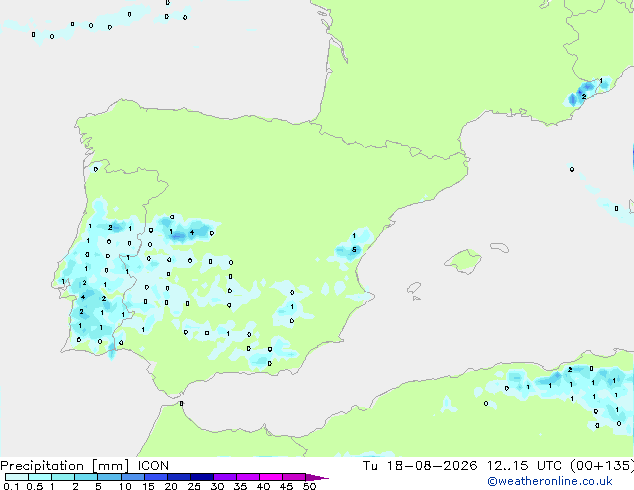Pick the 1–2 mm legend color swatch
This screenshot has width=634, height=490.
63,477
